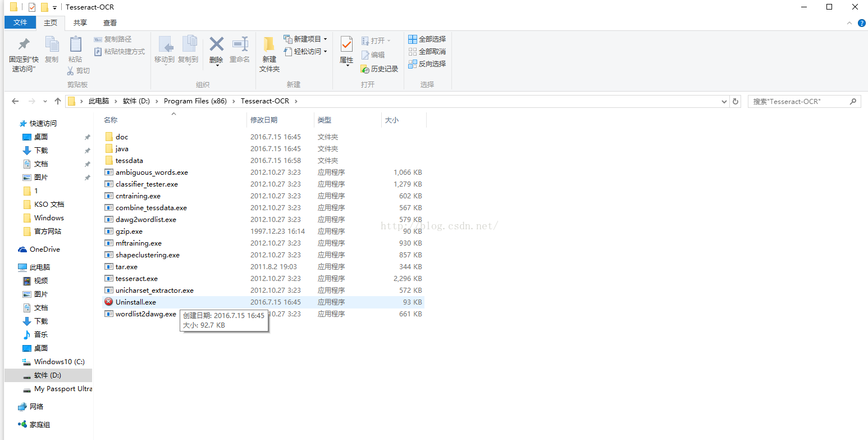
Task: Click the ribbon Edit button
Action: [x=373, y=55]
